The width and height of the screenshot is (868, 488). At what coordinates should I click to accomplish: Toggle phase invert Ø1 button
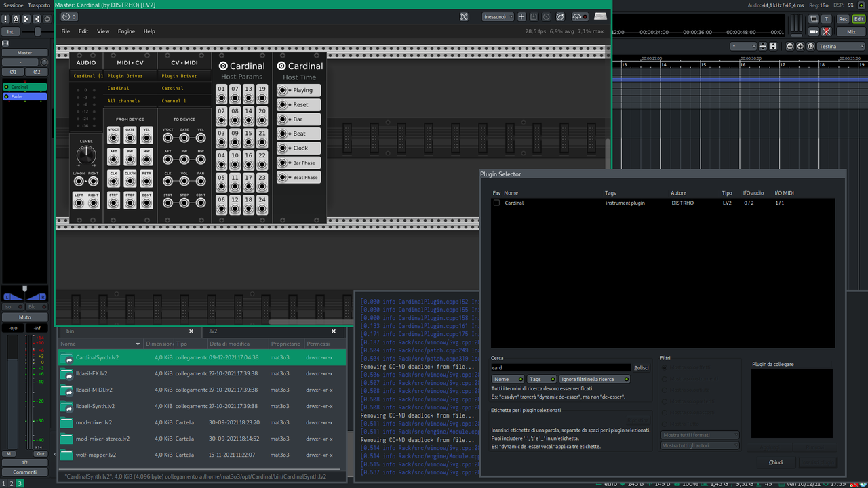13,72
